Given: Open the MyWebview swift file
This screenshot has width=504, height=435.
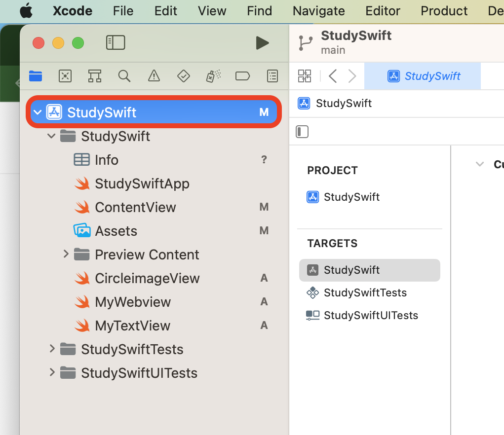Looking at the screenshot, I should (x=133, y=302).
